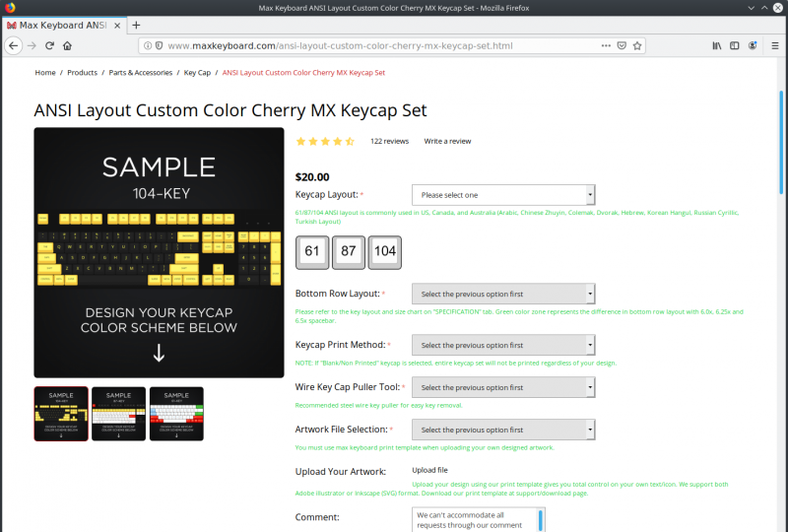Select the Max Keyboard ANSI browser tab
Viewport: 788px width, 532px height.
[x=63, y=26]
